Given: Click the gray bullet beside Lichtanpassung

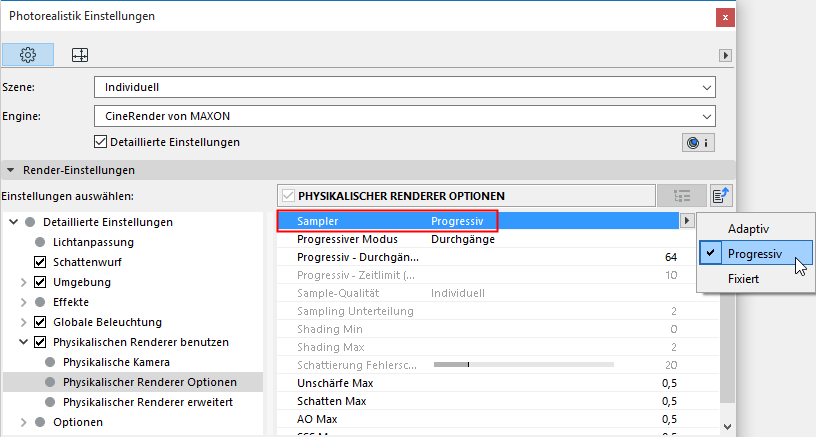Looking at the screenshot, I should click(40, 242).
